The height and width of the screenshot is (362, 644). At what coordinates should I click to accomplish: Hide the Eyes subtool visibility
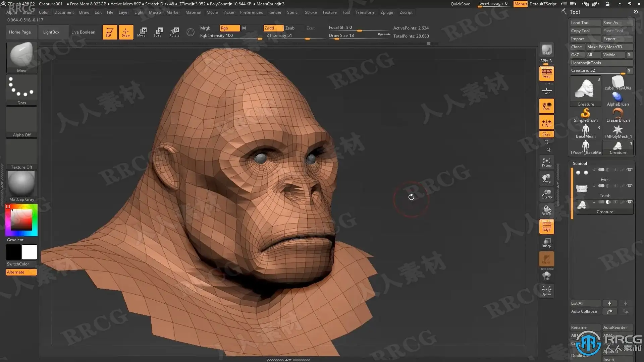tap(630, 170)
